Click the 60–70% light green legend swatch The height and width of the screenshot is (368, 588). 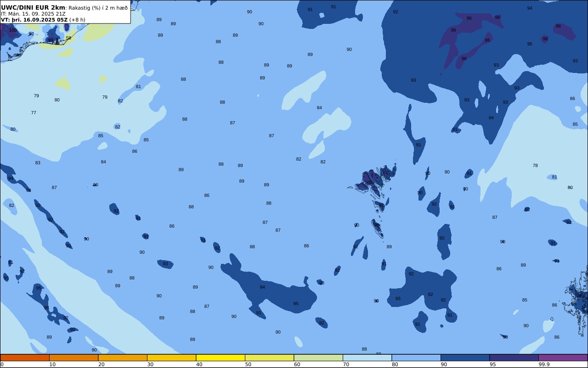[x=318, y=357]
